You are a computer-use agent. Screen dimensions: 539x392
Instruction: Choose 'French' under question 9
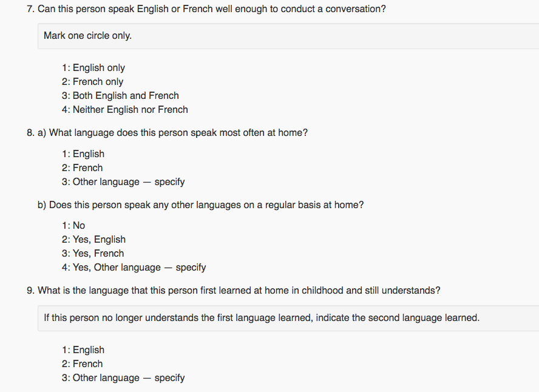point(82,364)
